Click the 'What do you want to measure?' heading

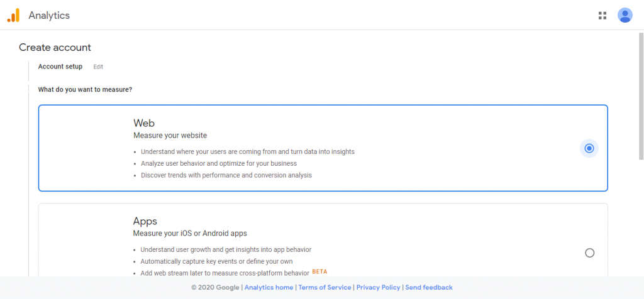click(x=85, y=89)
